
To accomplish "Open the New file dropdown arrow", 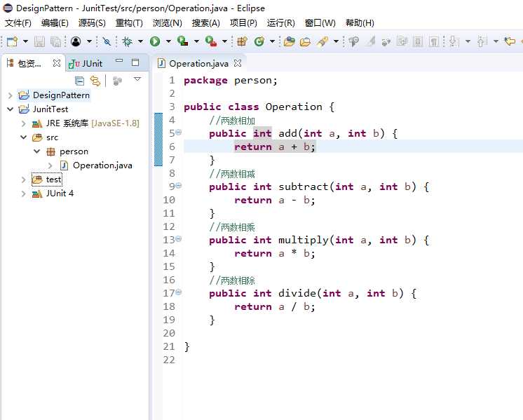I will tap(25, 41).
